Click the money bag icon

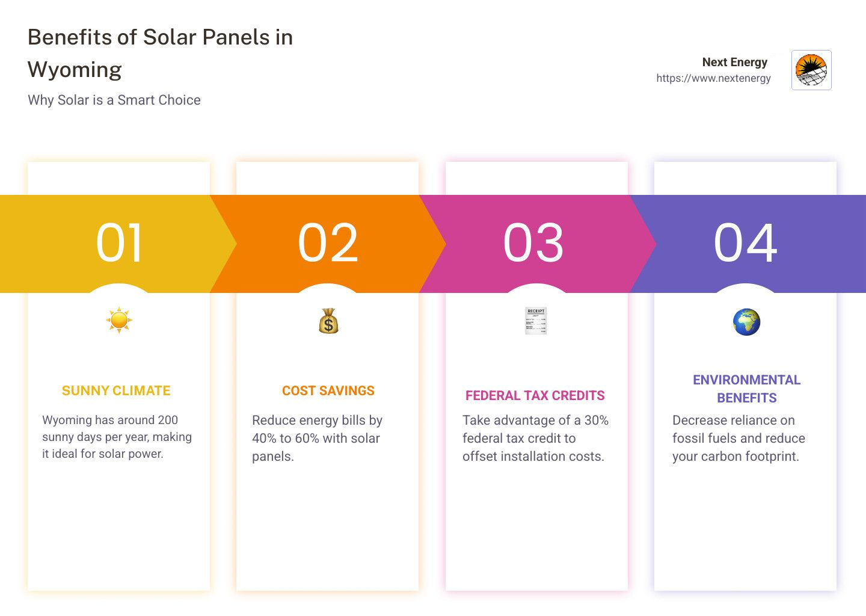pyautogui.click(x=328, y=321)
